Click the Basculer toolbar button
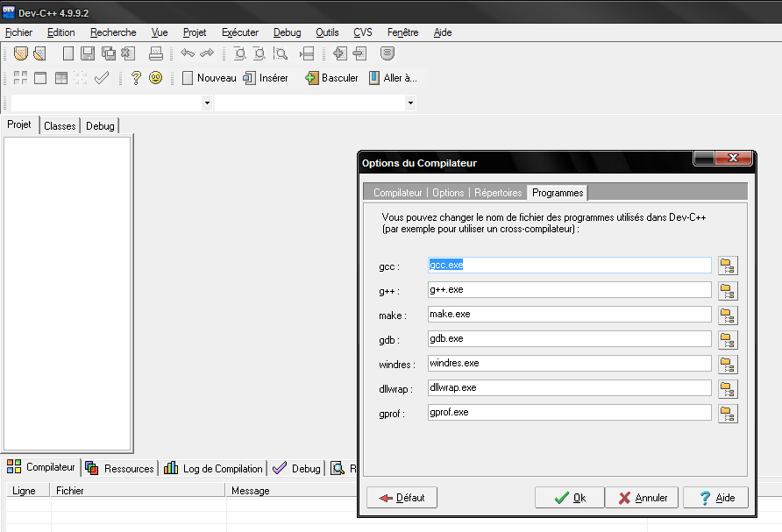Screen dimensions: 782x532 [x=331, y=78]
